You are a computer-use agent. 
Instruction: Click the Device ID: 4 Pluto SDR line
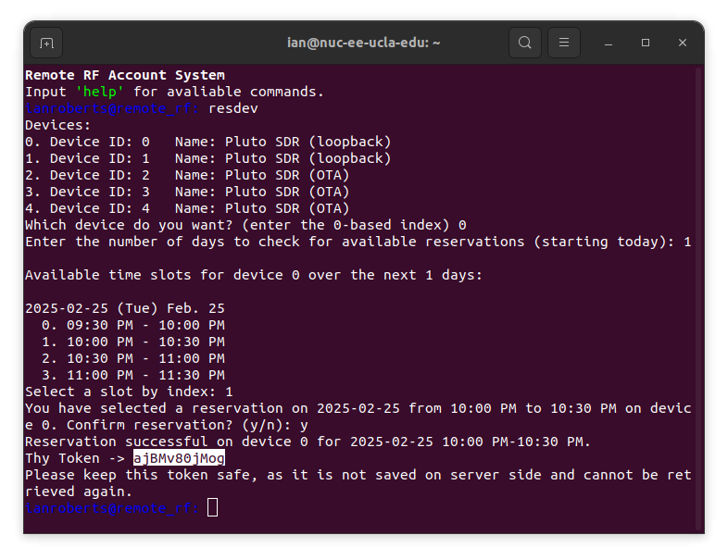point(187,208)
